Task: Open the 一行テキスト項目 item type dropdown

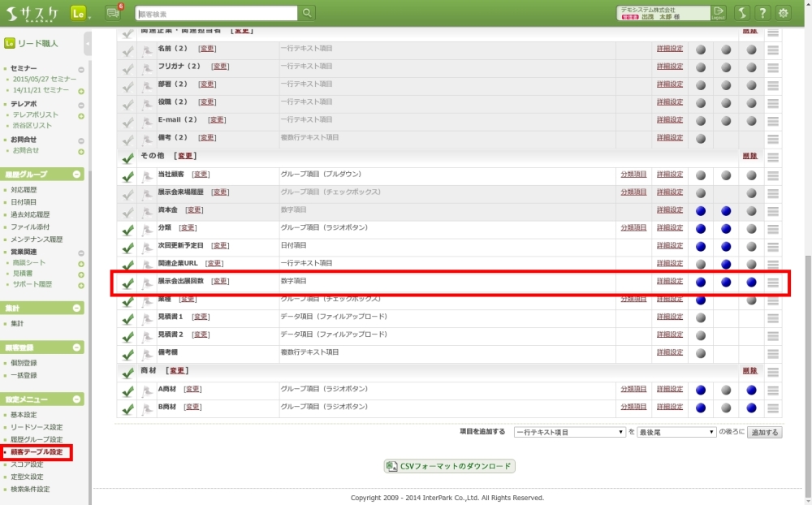Action: click(x=569, y=433)
